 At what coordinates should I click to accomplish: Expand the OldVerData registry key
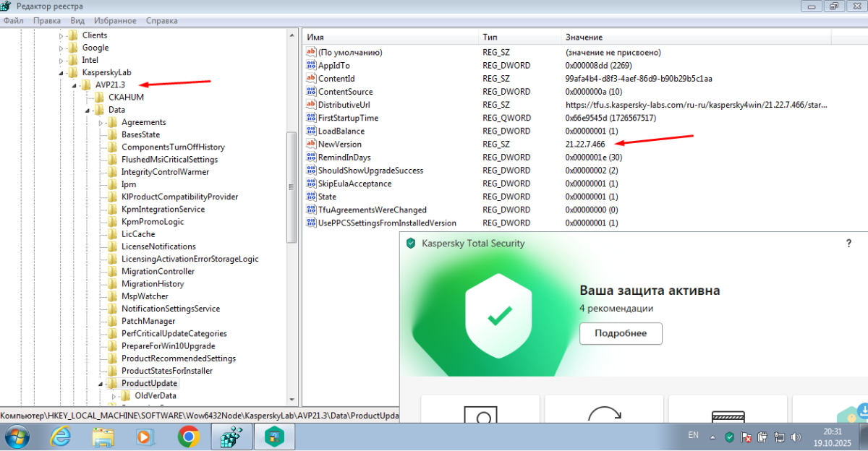point(114,395)
